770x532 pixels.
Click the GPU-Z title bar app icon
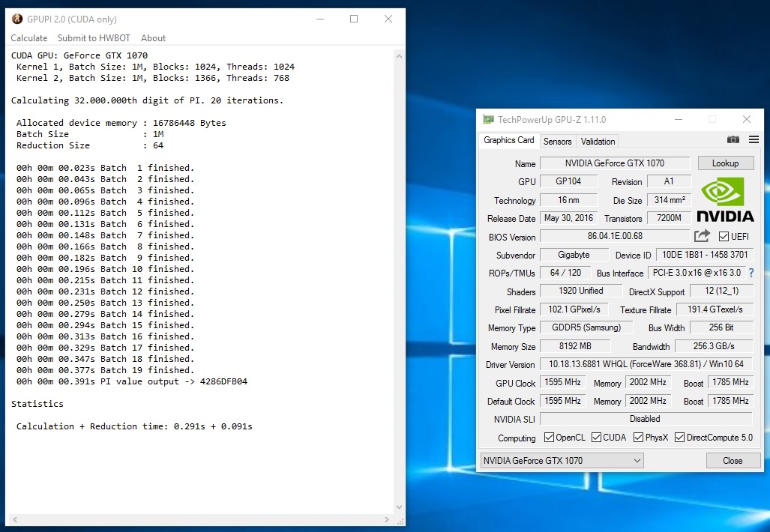pos(488,119)
